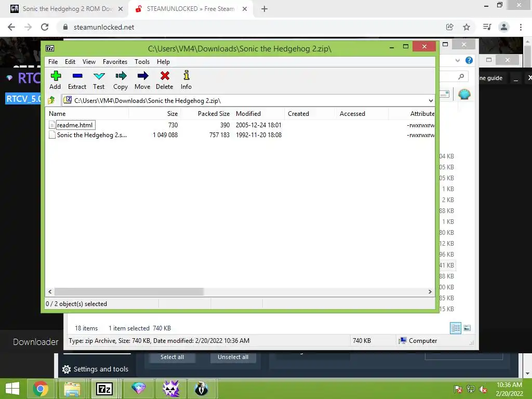This screenshot has height=399, width=532.
Task: Sort by the Name column header
Action: coord(87,114)
